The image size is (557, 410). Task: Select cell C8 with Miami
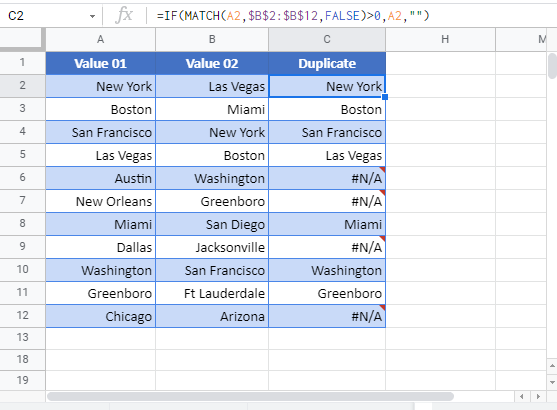(x=327, y=224)
